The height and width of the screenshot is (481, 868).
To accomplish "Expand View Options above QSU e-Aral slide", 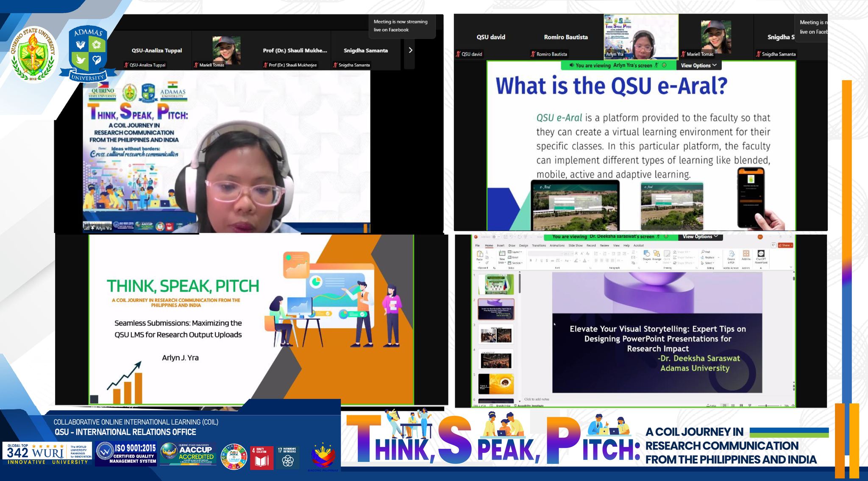I will coord(698,65).
